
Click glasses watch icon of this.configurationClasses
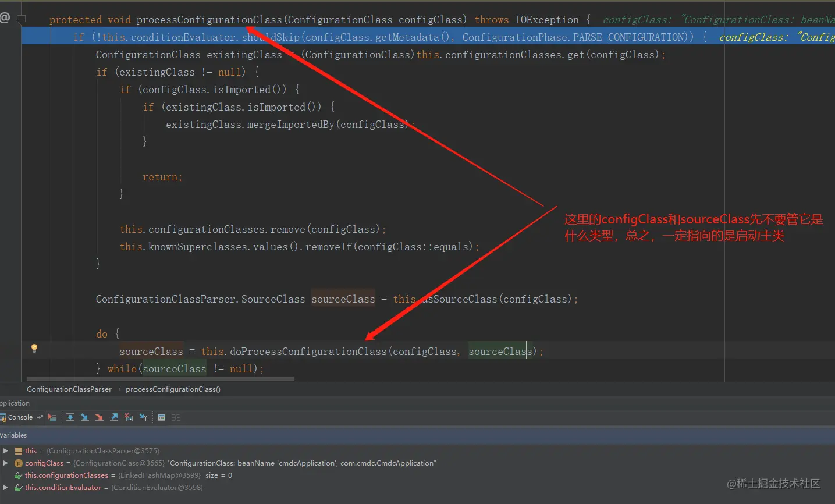pos(19,475)
